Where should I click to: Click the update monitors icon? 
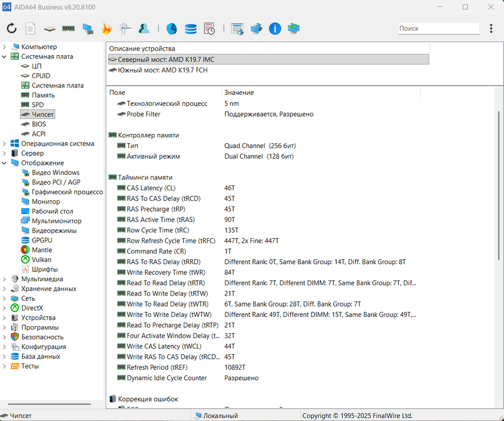point(294,28)
